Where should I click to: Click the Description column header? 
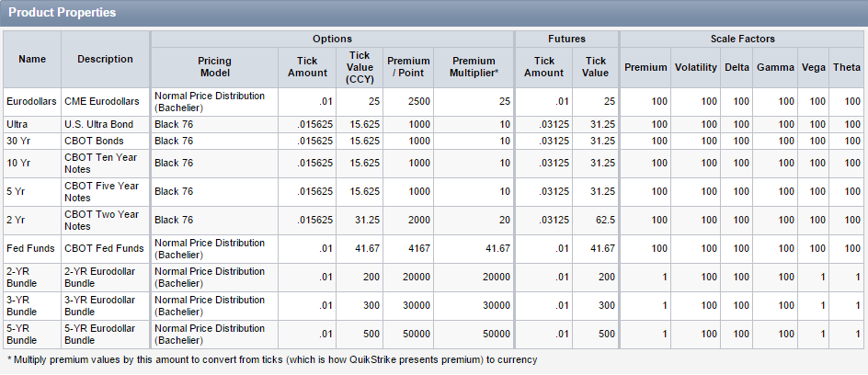(105, 59)
